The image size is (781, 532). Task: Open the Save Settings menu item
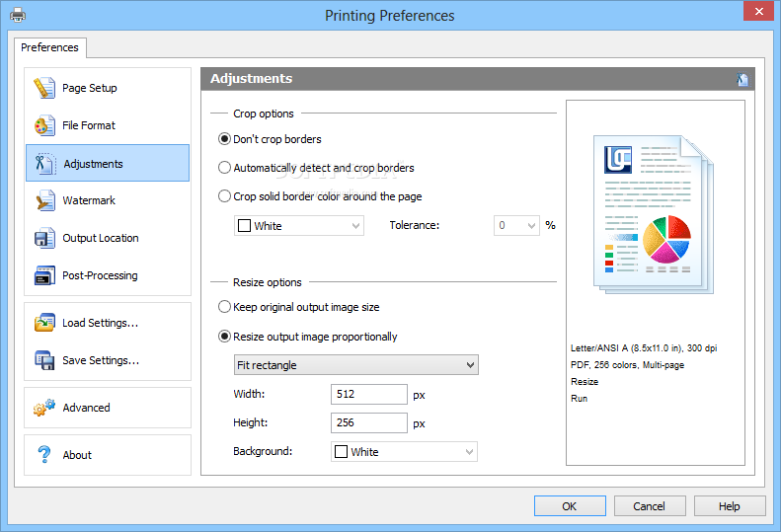click(100, 360)
